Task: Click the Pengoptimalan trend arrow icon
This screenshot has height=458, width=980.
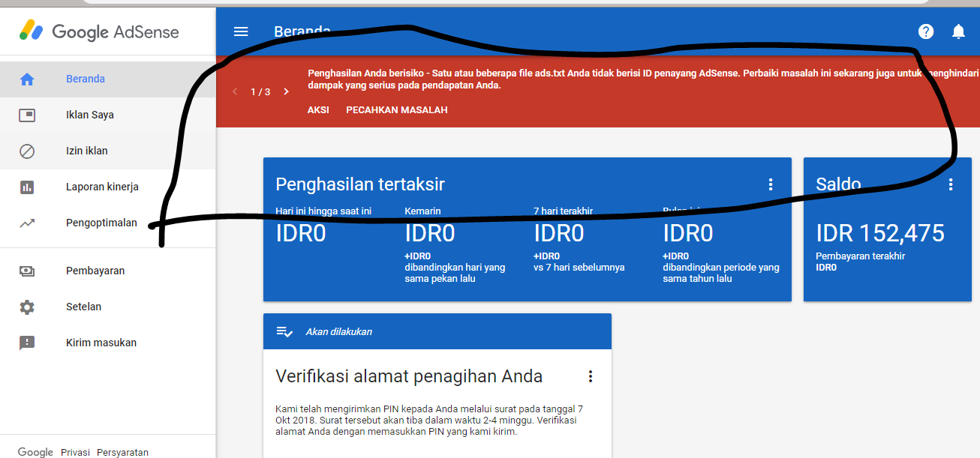Action: coord(27,223)
